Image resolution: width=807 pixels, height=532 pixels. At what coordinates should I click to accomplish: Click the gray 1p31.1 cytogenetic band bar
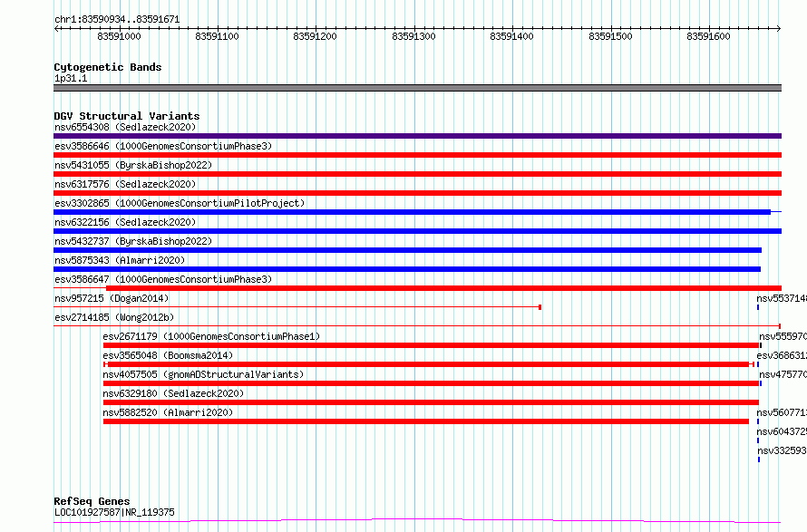pyautogui.click(x=417, y=88)
